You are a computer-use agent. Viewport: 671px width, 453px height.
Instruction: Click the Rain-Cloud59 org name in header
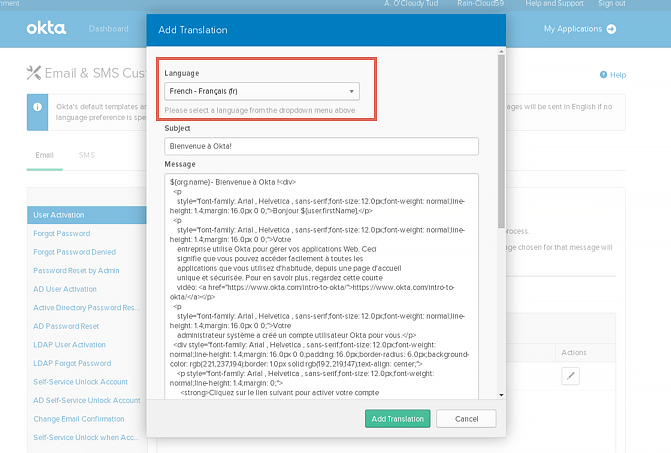point(481,3)
